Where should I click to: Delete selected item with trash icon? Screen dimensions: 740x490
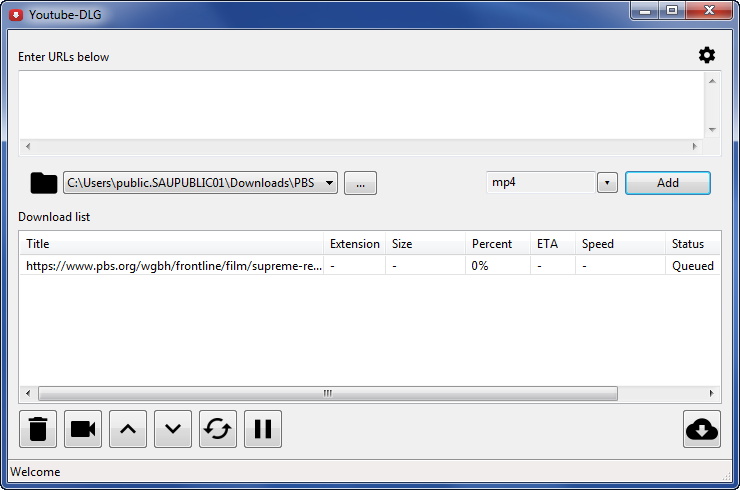[38, 429]
